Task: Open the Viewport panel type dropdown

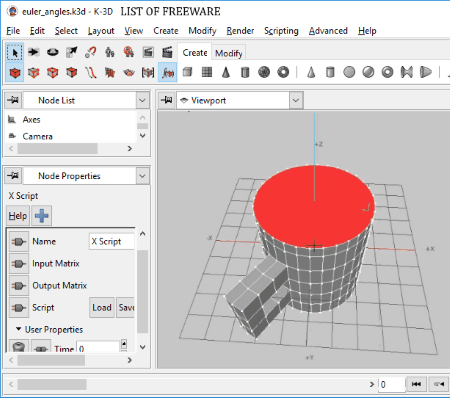Action: point(296,100)
